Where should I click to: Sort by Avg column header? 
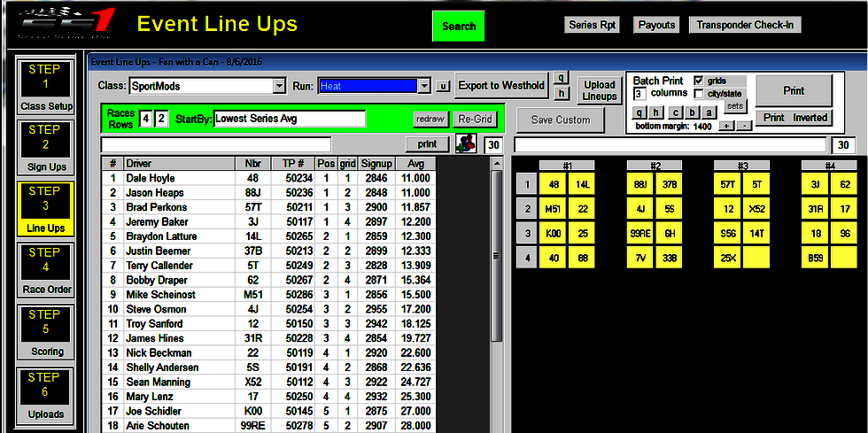tap(415, 163)
